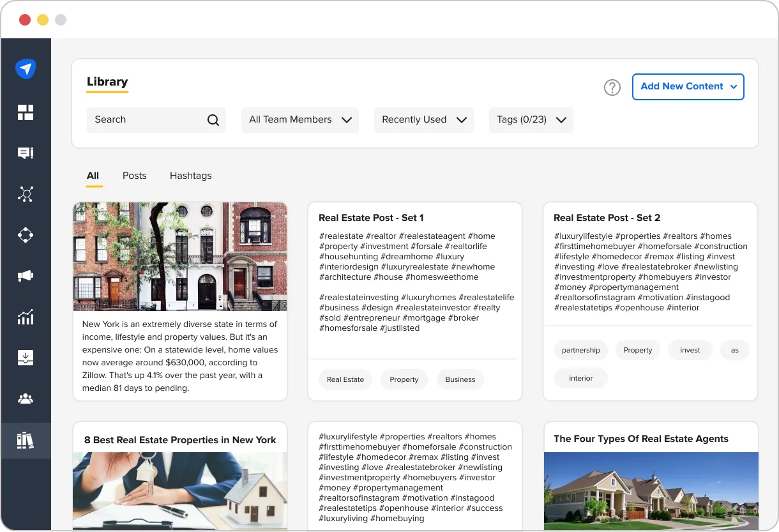
Task: Open the analytics chart sidebar icon
Action: [26, 317]
